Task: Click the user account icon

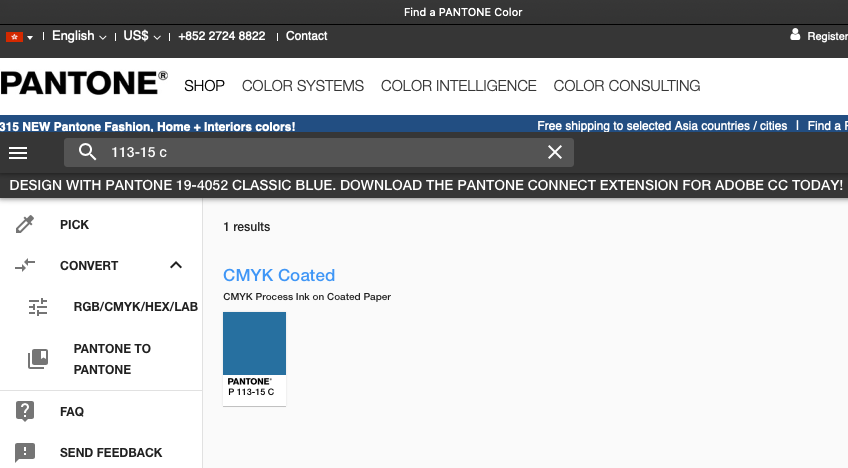Action: (796, 35)
